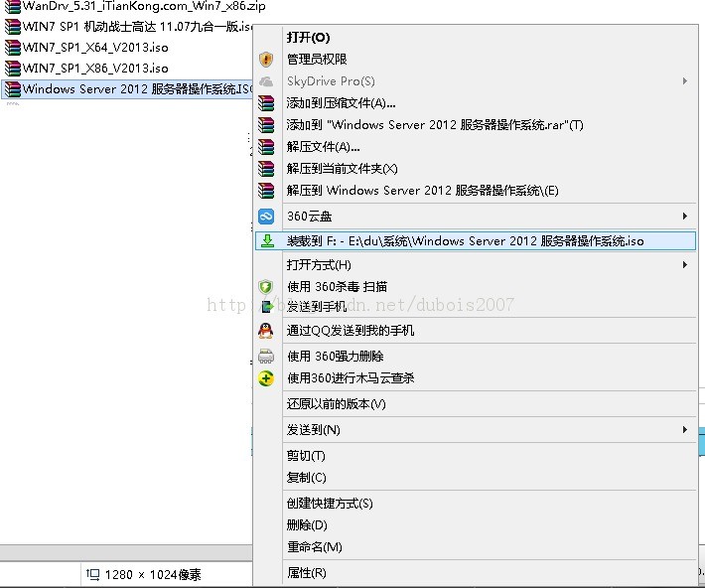Click the 360 强力删除 shredder icon

pos(265,357)
